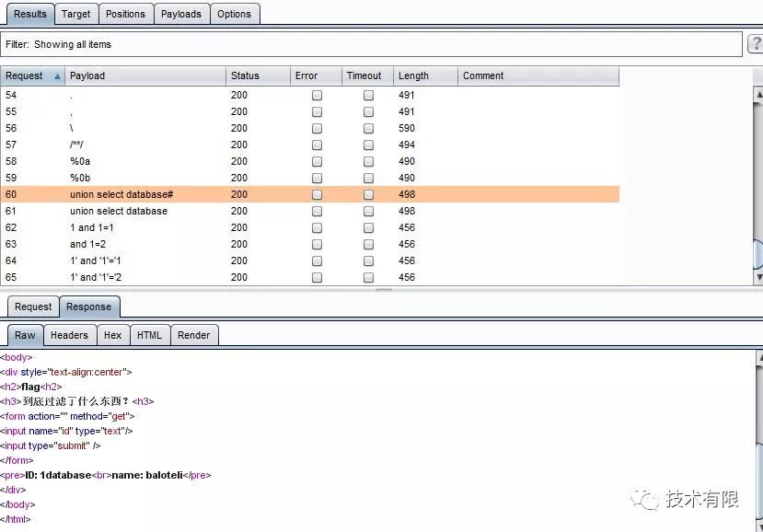The image size is (763, 532).
Task: Sort by Payload column header
Action: (x=145, y=75)
